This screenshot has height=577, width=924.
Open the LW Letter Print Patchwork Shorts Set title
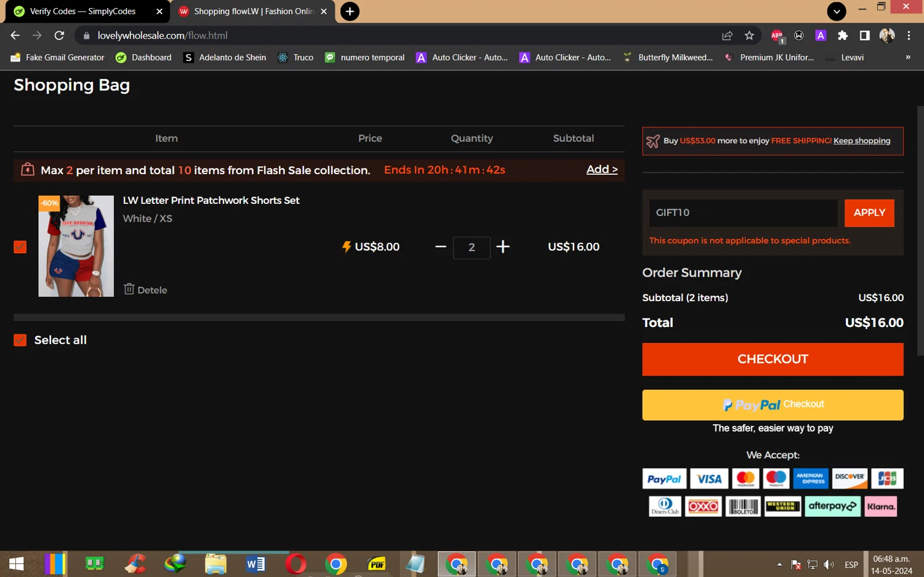pos(211,200)
